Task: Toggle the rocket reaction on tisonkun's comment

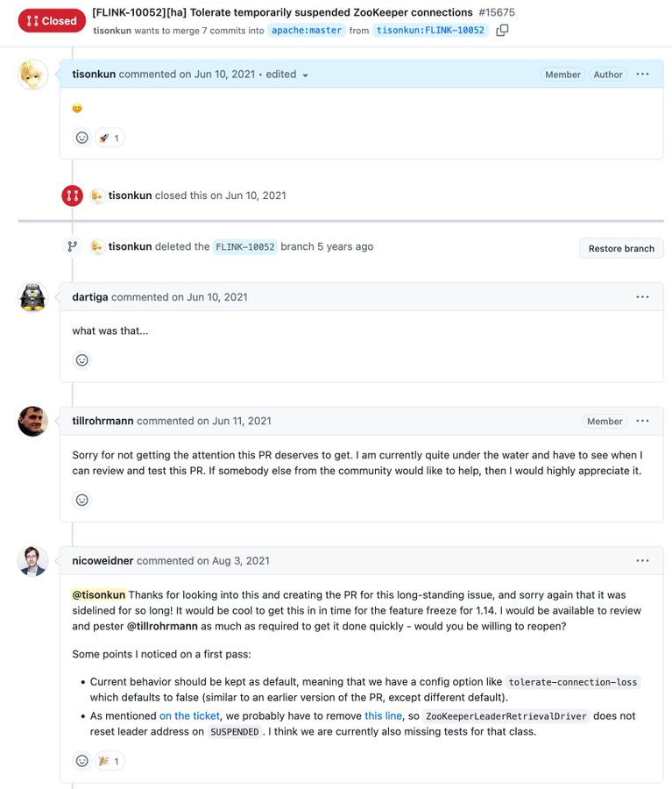Action: click(110, 138)
